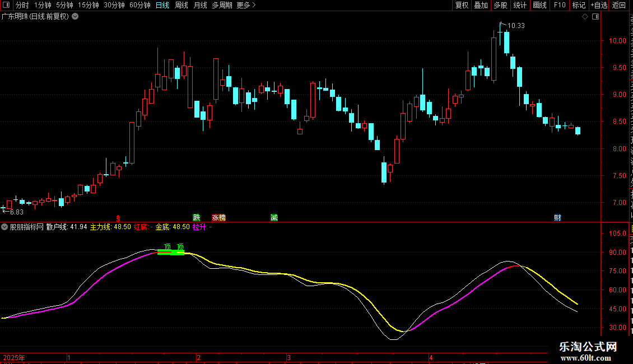Click the diamond icon above the price axis
The image size is (633, 364).
coord(585,17)
